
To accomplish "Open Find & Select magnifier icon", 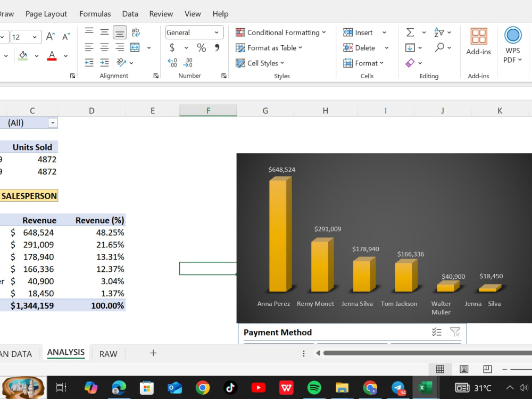I will pos(439,47).
